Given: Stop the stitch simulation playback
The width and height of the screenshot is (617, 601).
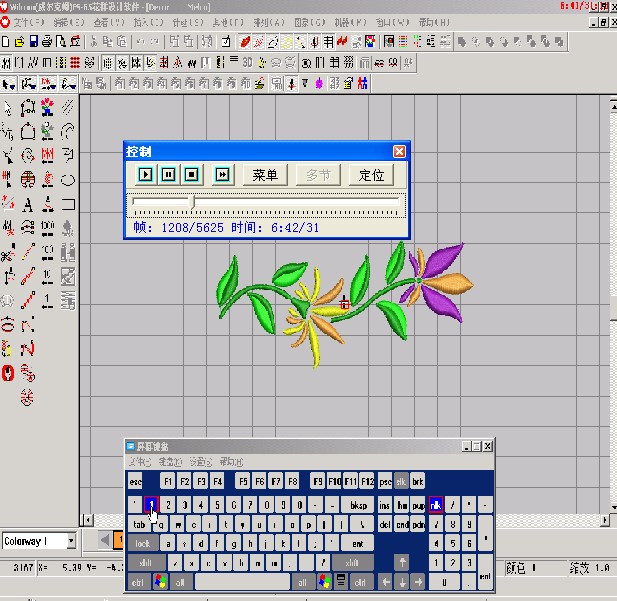Looking at the screenshot, I should pos(192,174).
